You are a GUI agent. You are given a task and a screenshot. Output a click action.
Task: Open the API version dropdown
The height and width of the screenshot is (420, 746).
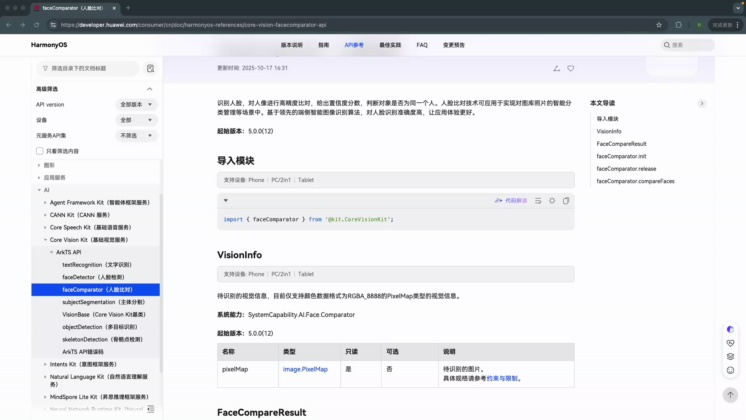point(135,104)
